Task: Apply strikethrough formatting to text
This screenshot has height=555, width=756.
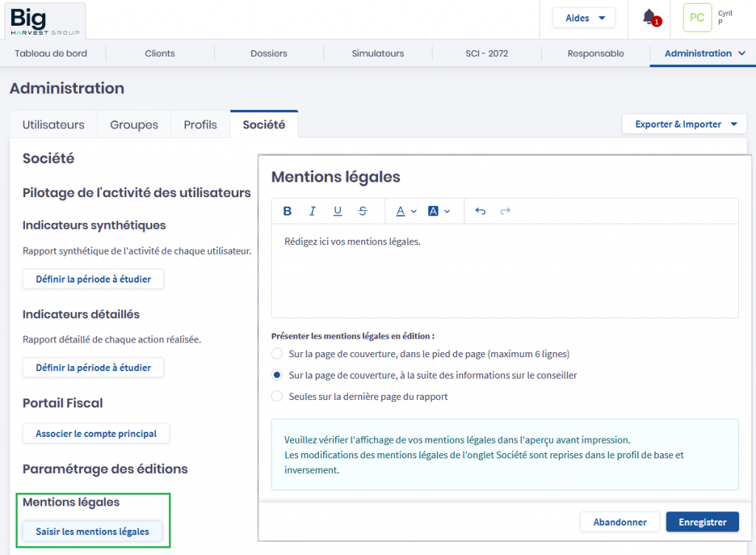Action: (x=362, y=211)
